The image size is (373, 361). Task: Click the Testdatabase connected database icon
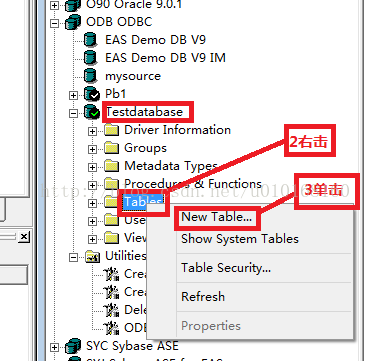pos(91,112)
